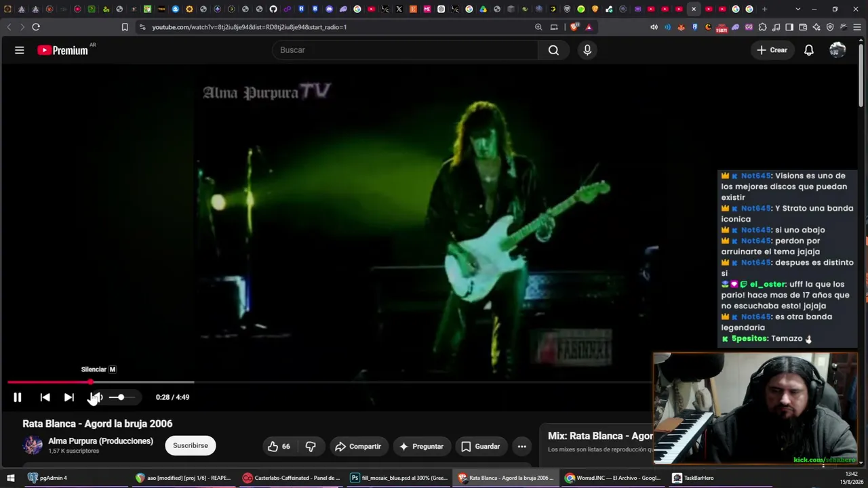The width and height of the screenshot is (868, 488).
Task: Open Leo AI sparkle icon
Action: pyautogui.click(x=816, y=27)
